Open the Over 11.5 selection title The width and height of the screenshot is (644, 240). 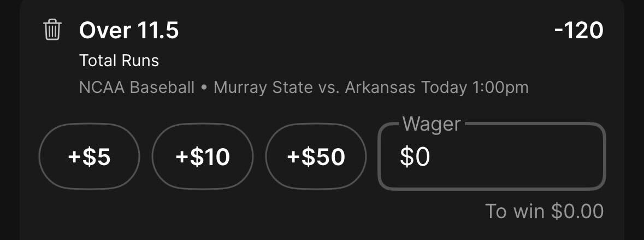tap(129, 31)
